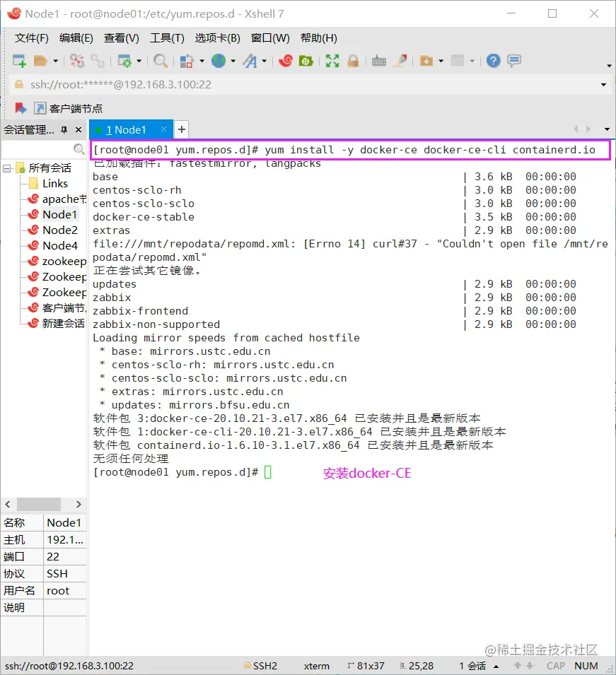This screenshot has height=675, width=616.
Task: Select the apache session in tree
Action: 57,199
